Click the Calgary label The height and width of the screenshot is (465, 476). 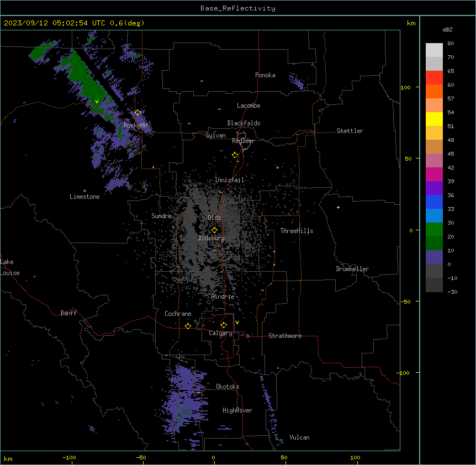220,333
